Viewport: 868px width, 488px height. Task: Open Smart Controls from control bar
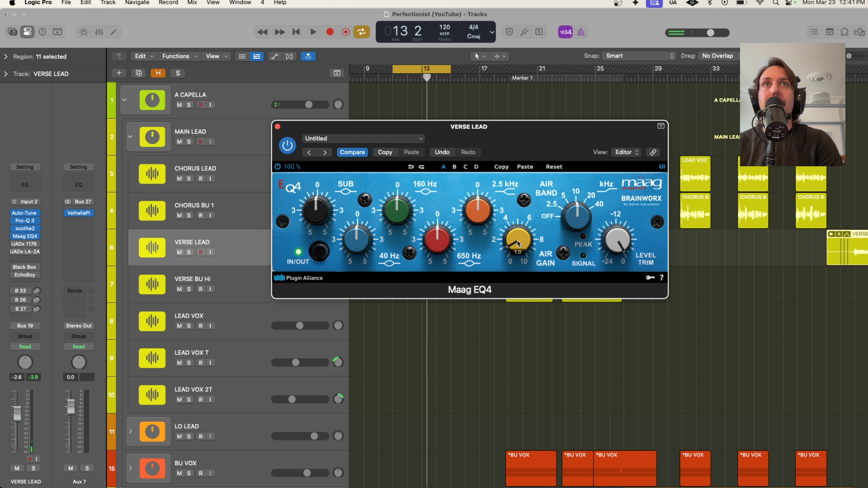click(x=84, y=32)
